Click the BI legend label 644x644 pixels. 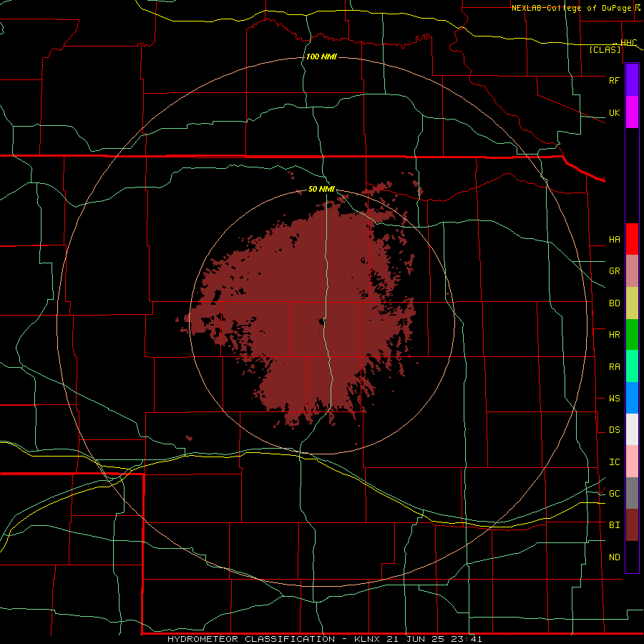614,525
